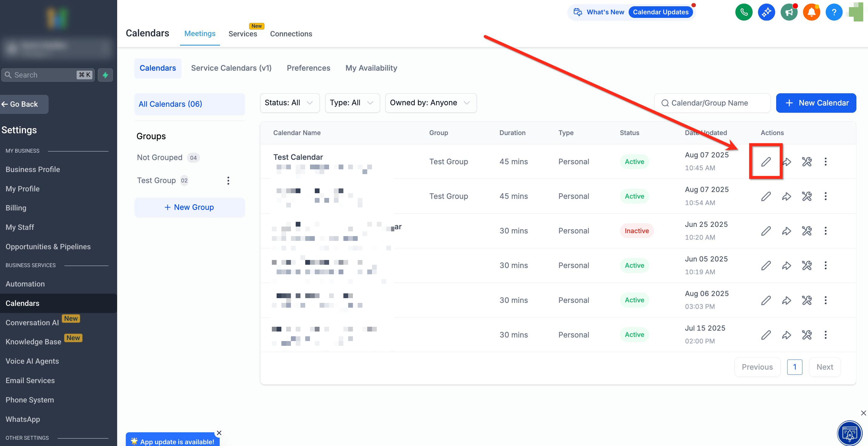Open the Owned by: Anyone dropdown

[x=430, y=103]
